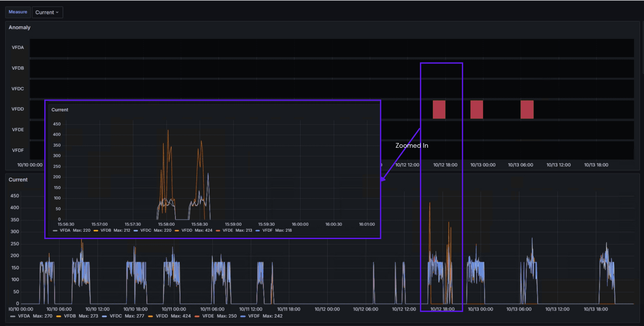Viewport: 644px width, 326px height.
Task: Click color dash icon beside VFDE Max: 213
Action: coord(218,231)
